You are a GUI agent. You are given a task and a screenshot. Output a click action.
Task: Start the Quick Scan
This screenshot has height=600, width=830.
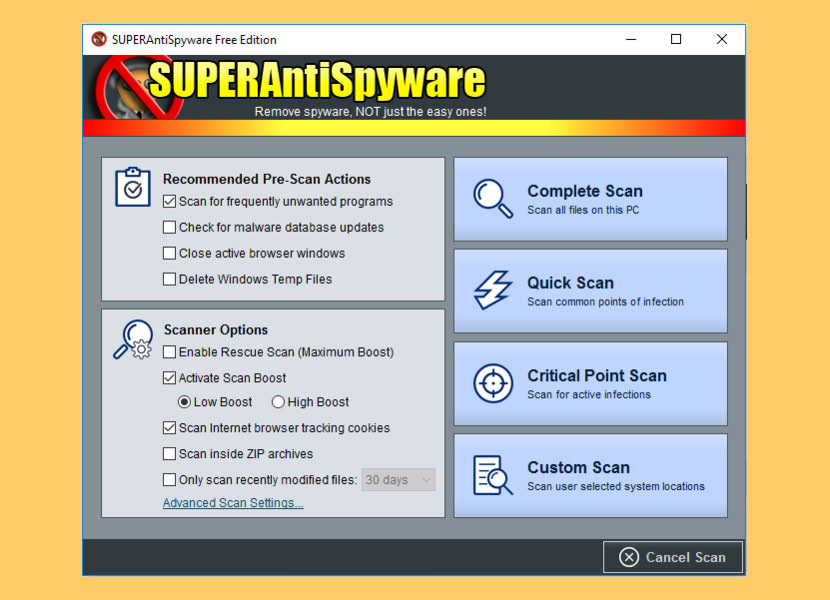click(x=590, y=291)
